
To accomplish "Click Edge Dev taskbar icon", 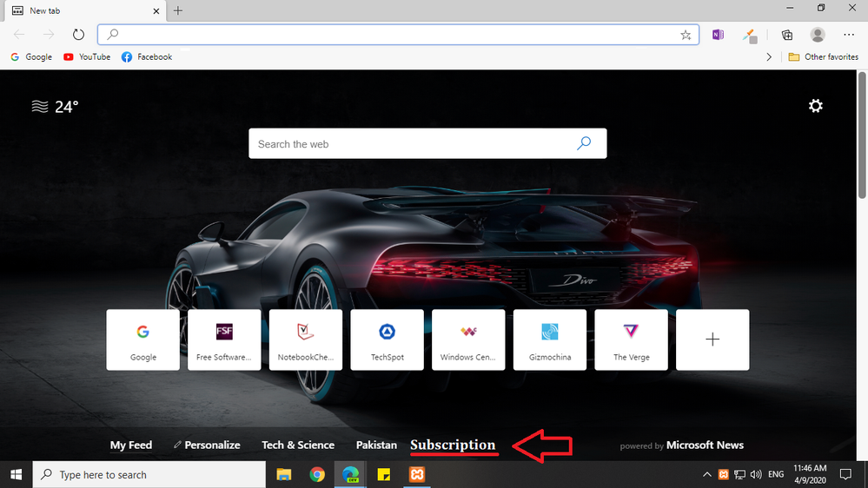I will [350, 475].
